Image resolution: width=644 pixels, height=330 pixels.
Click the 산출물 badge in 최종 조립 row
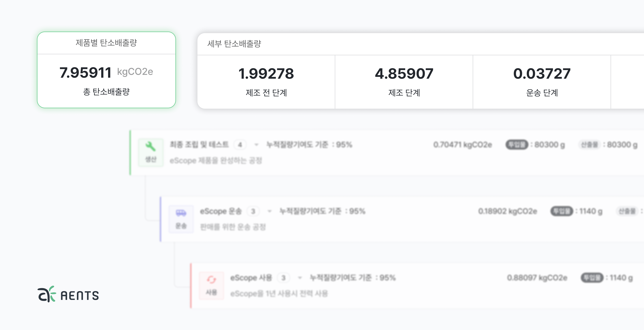pyautogui.click(x=589, y=145)
